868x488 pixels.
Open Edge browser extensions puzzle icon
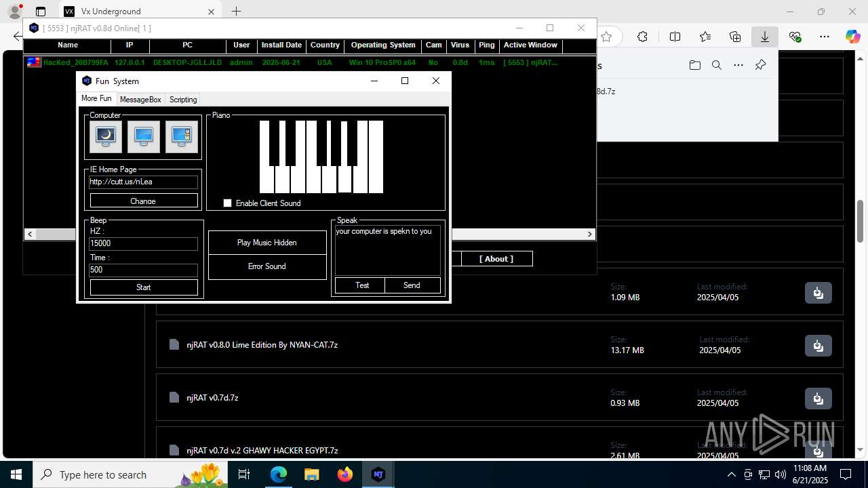642,37
